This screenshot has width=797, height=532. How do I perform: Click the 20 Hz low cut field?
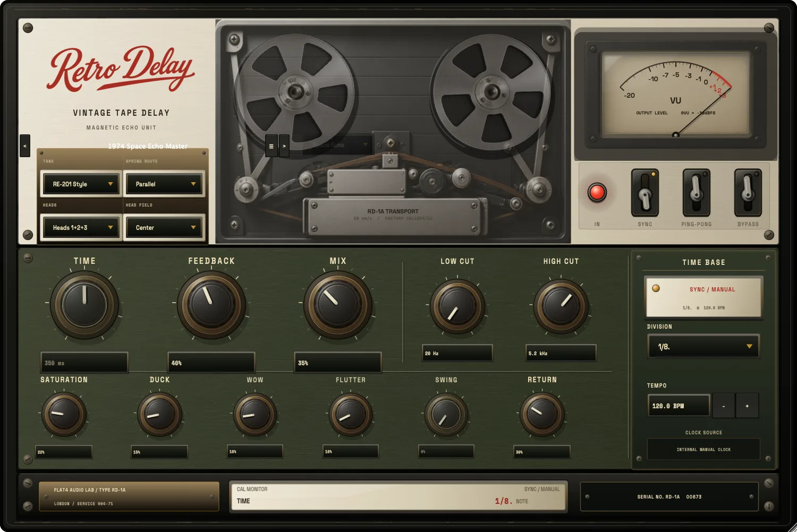click(x=457, y=353)
